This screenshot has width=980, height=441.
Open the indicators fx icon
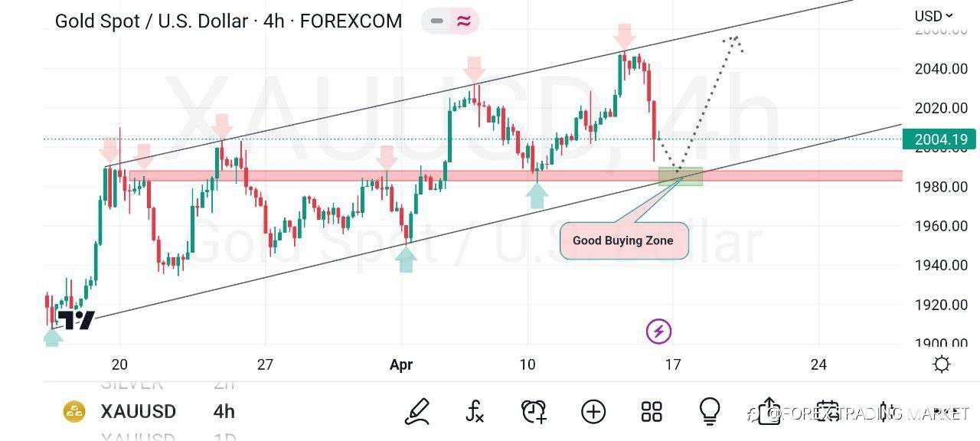[x=475, y=412]
